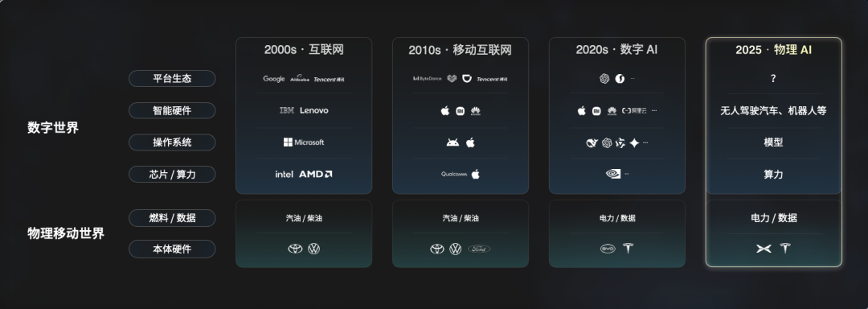Click the 燃料 / 数据 pill label
This screenshot has height=309, width=868.
172,217
